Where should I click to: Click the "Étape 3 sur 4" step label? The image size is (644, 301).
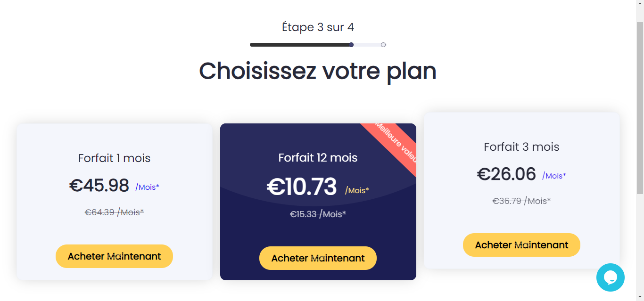318,27
